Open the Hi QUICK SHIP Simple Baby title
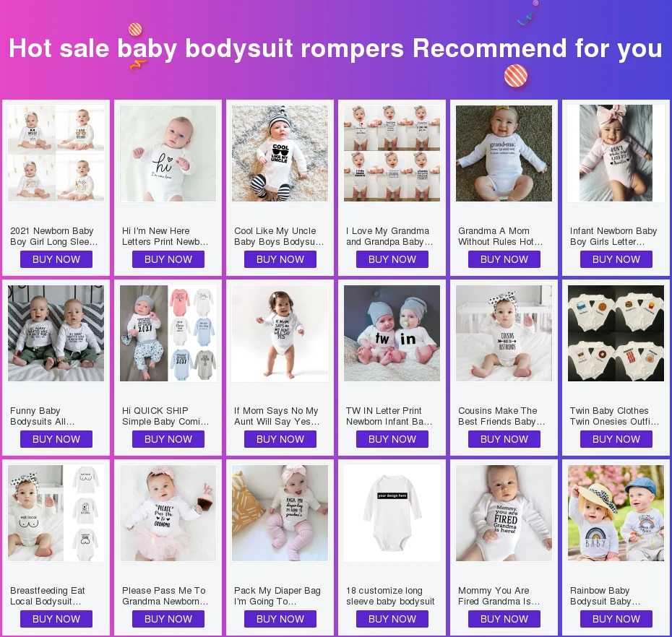 [165, 416]
